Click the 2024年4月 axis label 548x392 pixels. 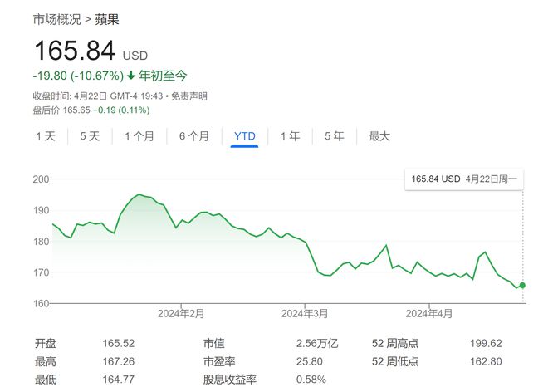428,313
